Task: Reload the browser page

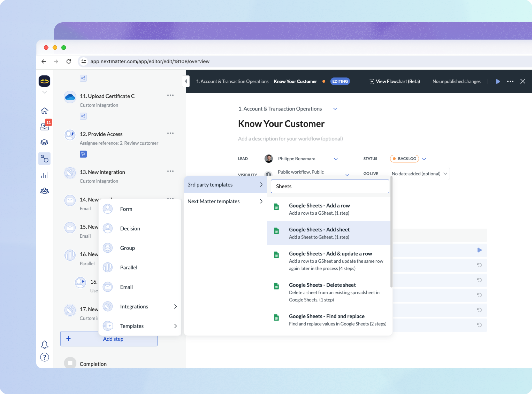Action: point(69,61)
